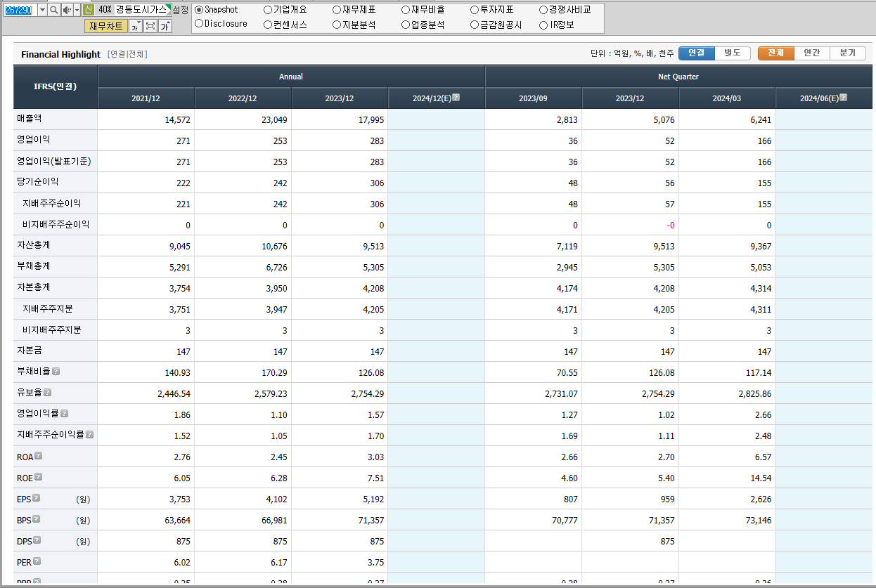
Task: Click the Net Quarter column group header
Action: (x=678, y=77)
